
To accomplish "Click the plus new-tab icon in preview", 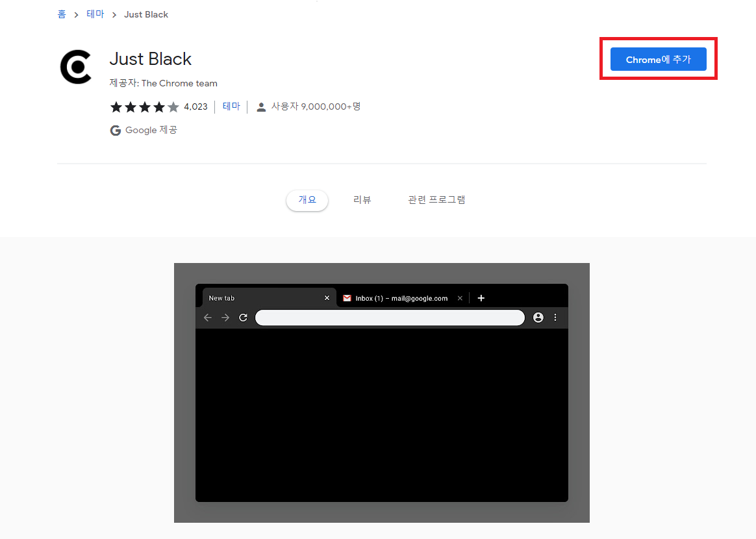I will (x=481, y=298).
